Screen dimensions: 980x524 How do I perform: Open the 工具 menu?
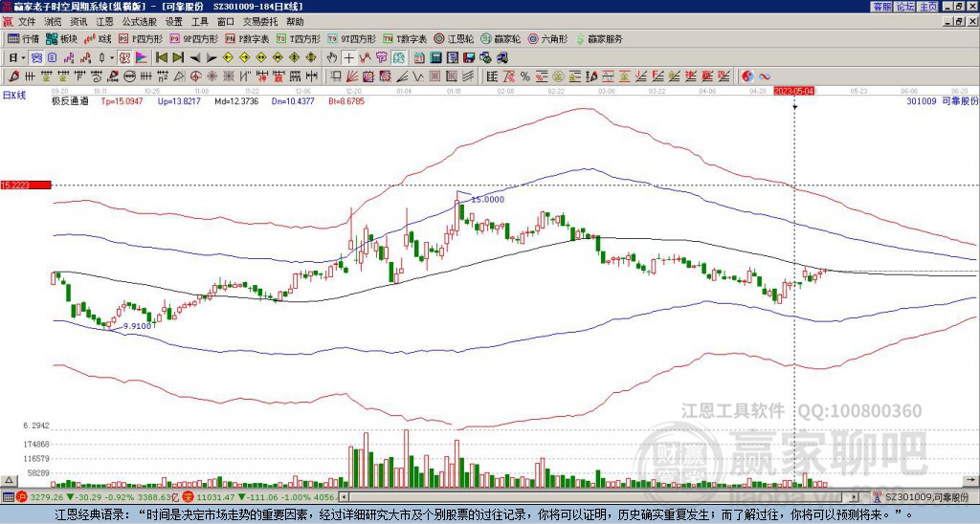[199, 22]
